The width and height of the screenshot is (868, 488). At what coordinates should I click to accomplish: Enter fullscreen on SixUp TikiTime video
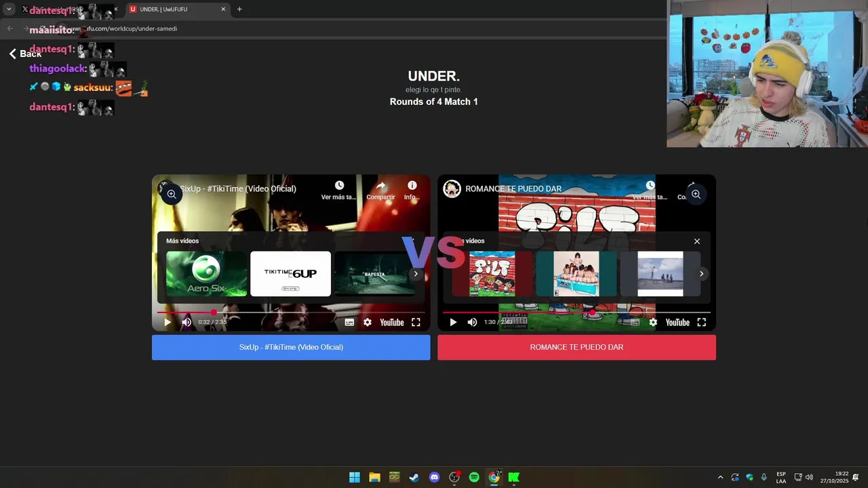coord(416,323)
